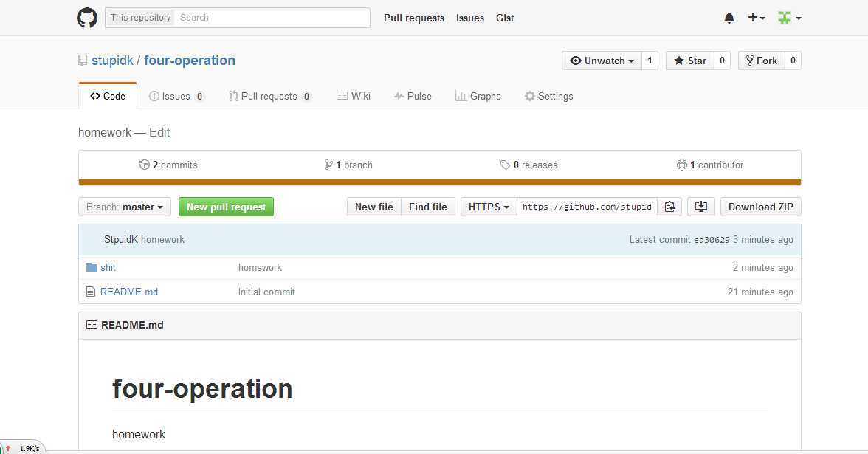The height and width of the screenshot is (454, 868).
Task: View 2 commits history
Action: click(168, 165)
